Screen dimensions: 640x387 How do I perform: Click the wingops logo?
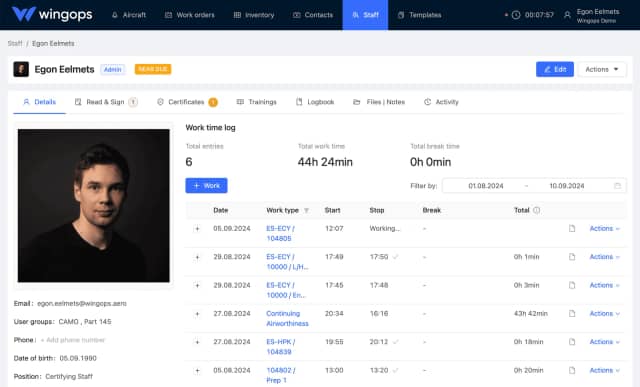52,14
